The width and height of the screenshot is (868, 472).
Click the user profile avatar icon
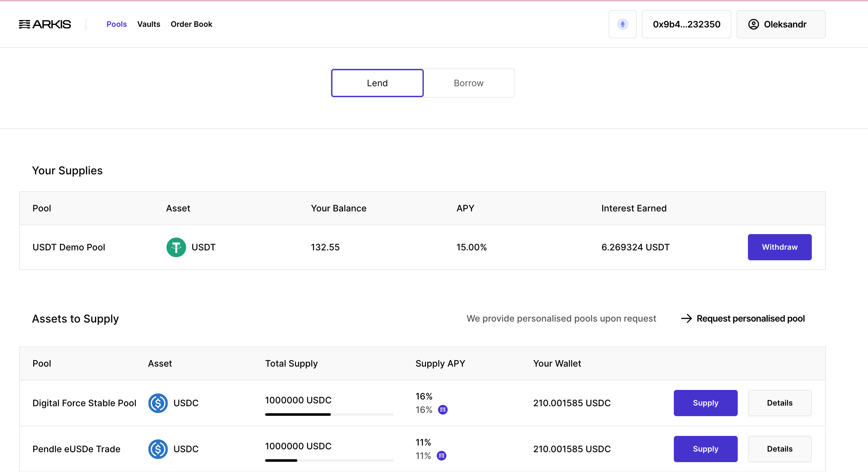(753, 24)
